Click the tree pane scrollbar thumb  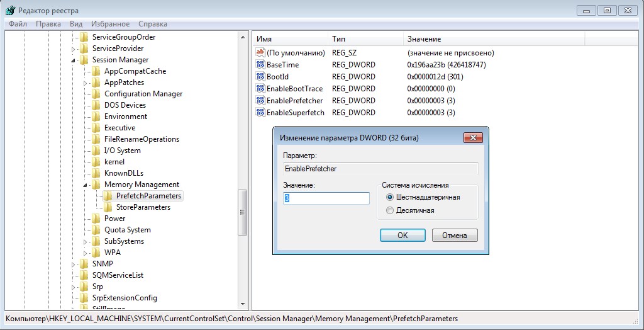point(242,212)
